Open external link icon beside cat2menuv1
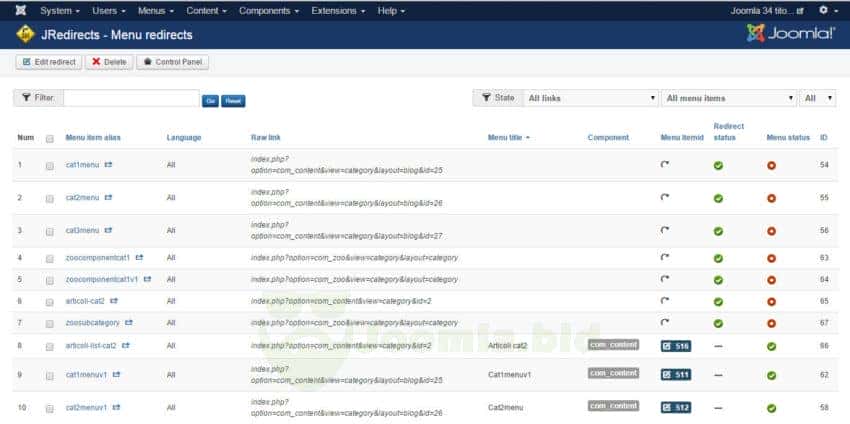Viewport: 850px width, 424px height. (x=117, y=407)
